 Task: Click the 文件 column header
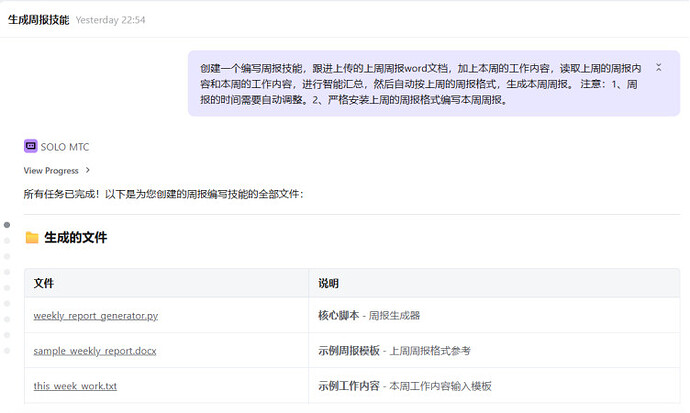pyautogui.click(x=44, y=283)
